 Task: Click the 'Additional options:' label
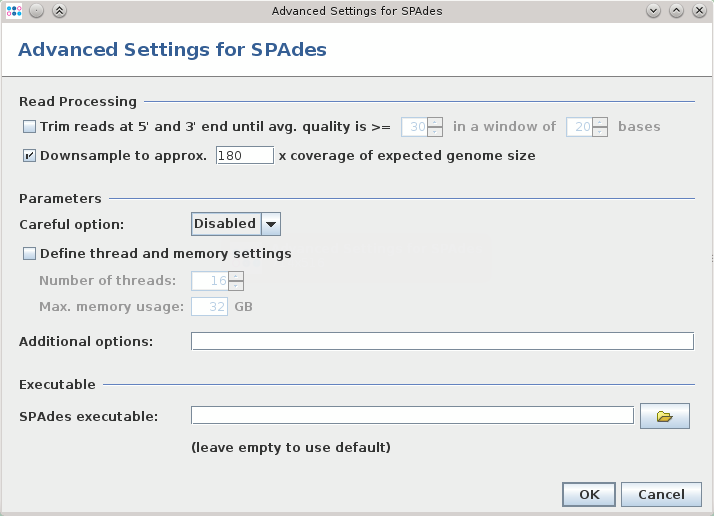coord(86,342)
